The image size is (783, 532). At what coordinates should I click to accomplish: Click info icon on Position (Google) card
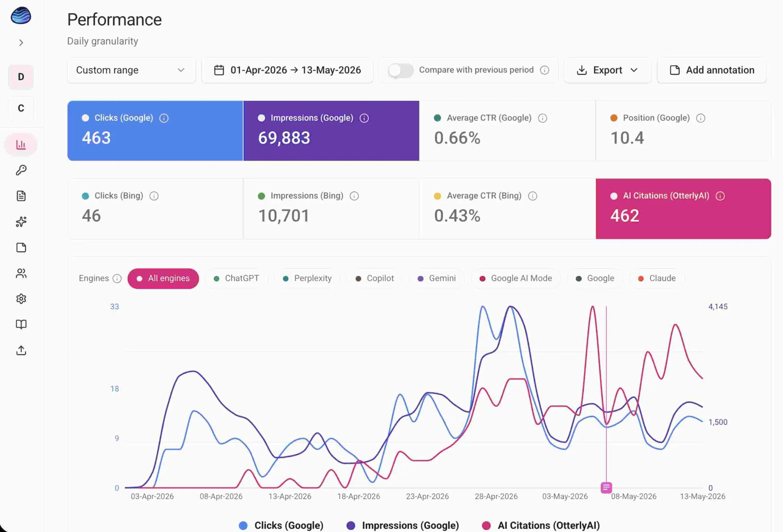pyautogui.click(x=700, y=118)
